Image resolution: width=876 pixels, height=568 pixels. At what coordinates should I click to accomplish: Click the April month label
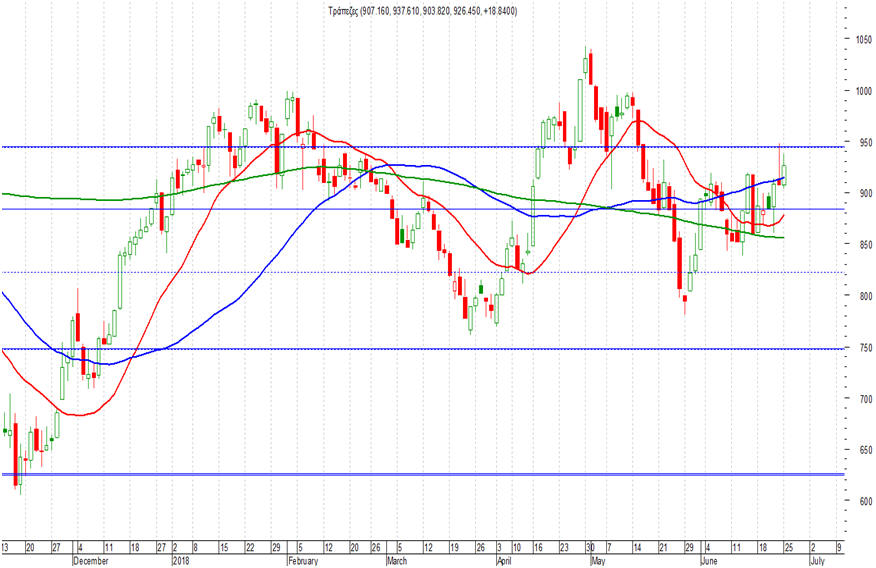point(504,561)
